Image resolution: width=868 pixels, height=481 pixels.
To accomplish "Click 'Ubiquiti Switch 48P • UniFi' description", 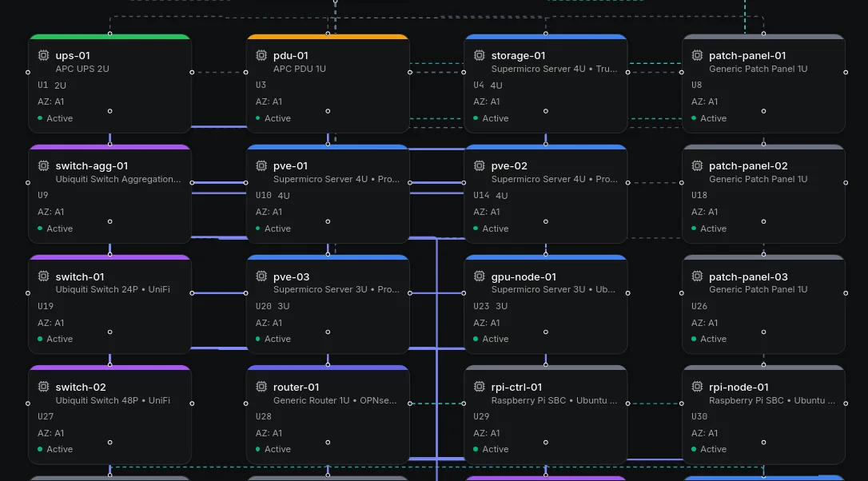I will pos(113,400).
